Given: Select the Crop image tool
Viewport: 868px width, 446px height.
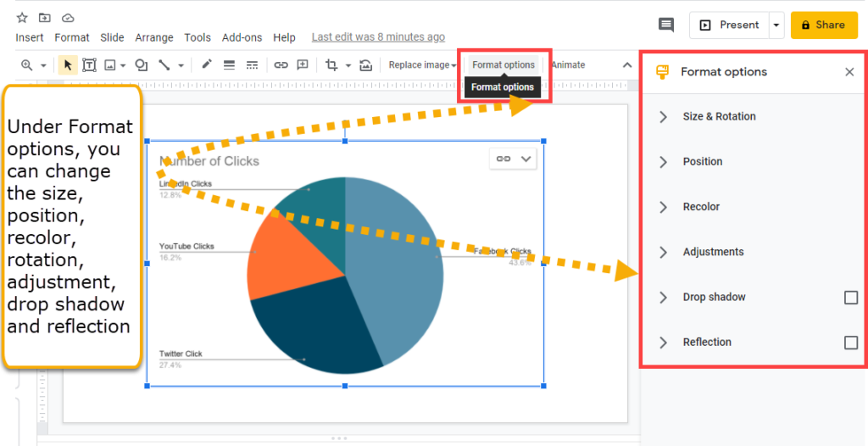Looking at the screenshot, I should (x=331, y=64).
